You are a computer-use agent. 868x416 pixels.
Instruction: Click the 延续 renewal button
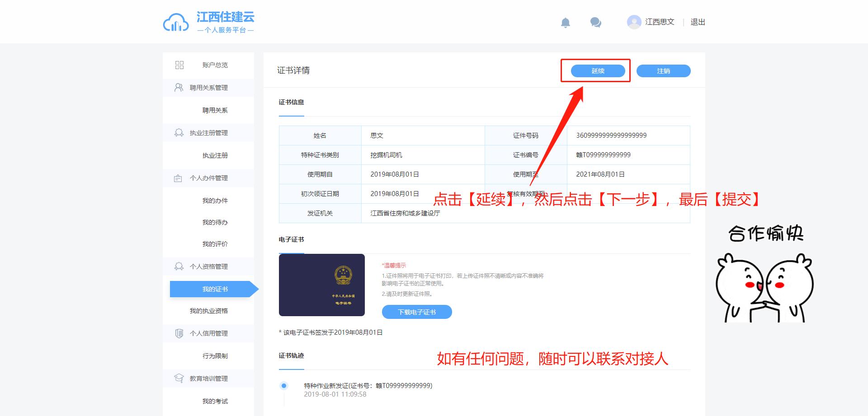pos(598,71)
